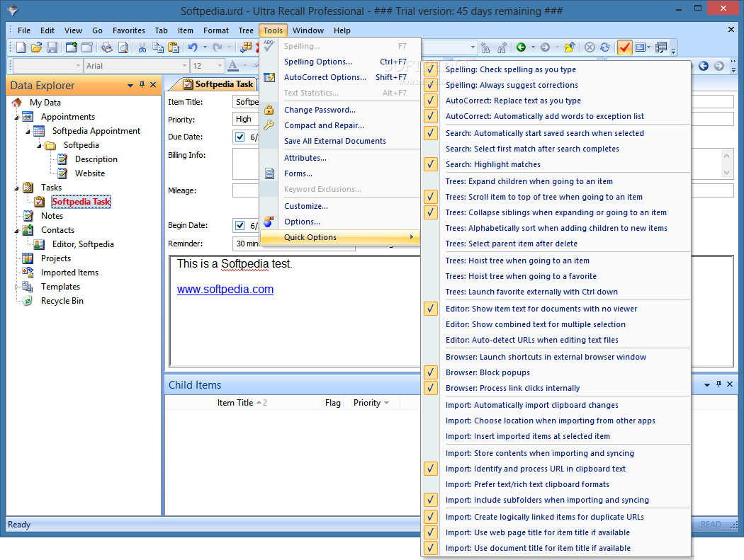Open the Priority High dropdown field
The image size is (744, 560).
pos(245,120)
